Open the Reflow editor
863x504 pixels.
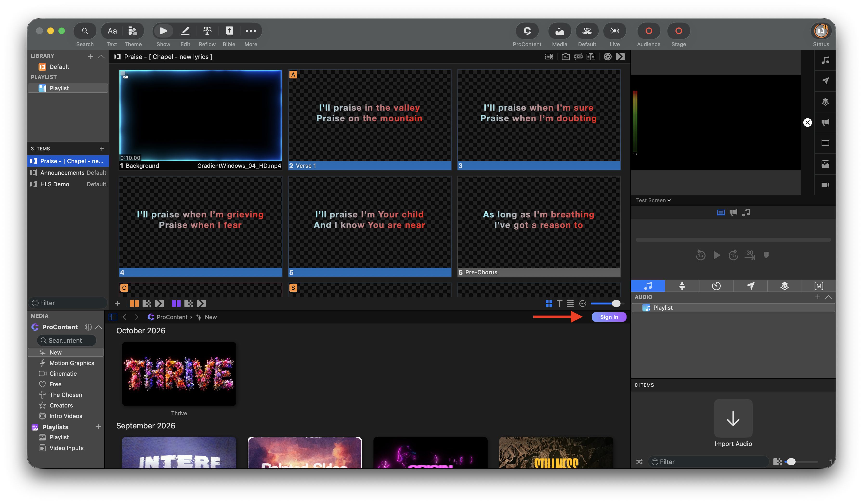click(207, 31)
